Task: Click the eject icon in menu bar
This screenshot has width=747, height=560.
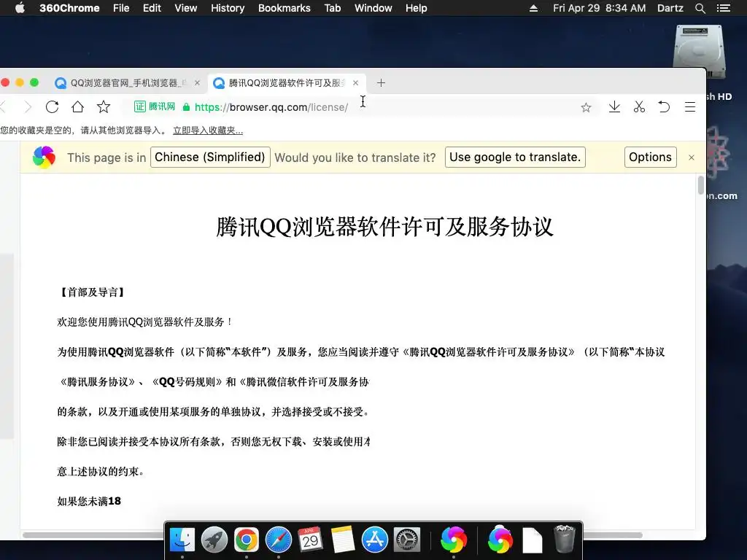Action: [533, 8]
